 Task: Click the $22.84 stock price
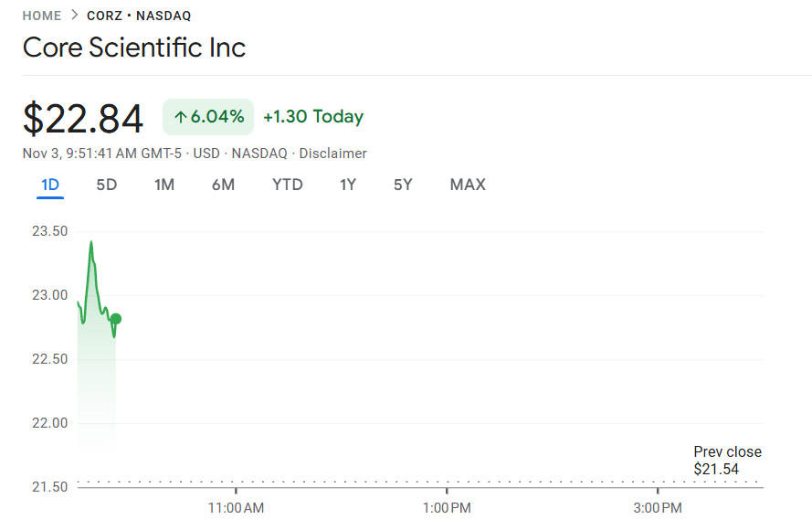click(82, 117)
